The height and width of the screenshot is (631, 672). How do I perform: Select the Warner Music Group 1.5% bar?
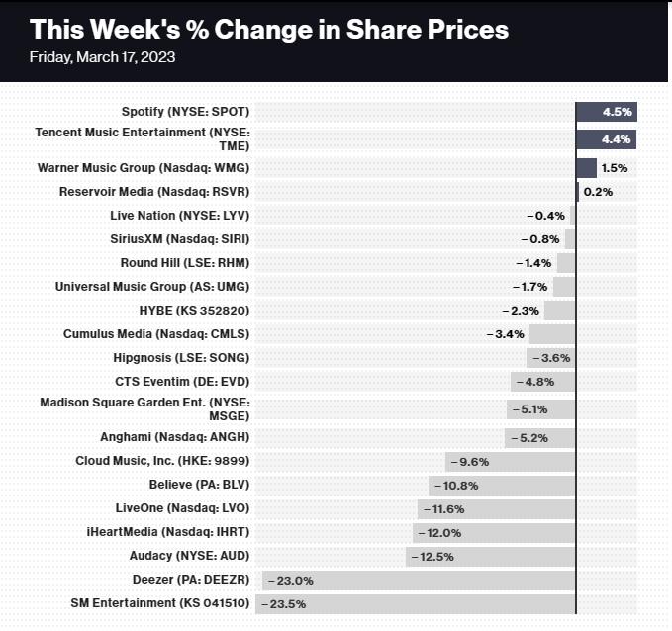coord(586,168)
